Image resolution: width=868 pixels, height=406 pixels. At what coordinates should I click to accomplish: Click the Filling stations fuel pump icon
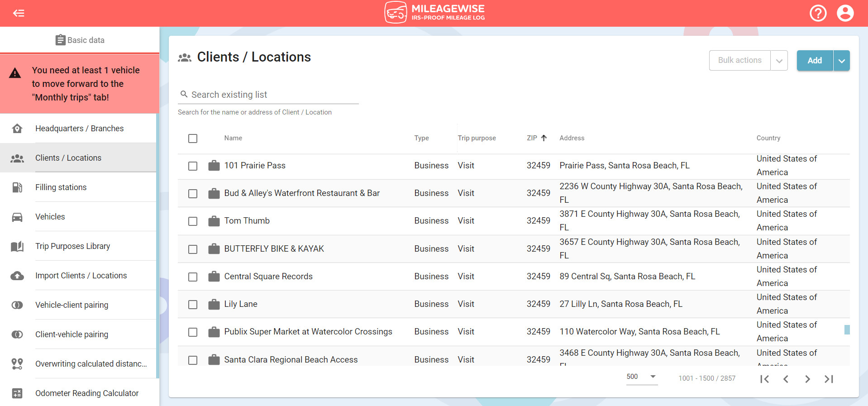17,187
